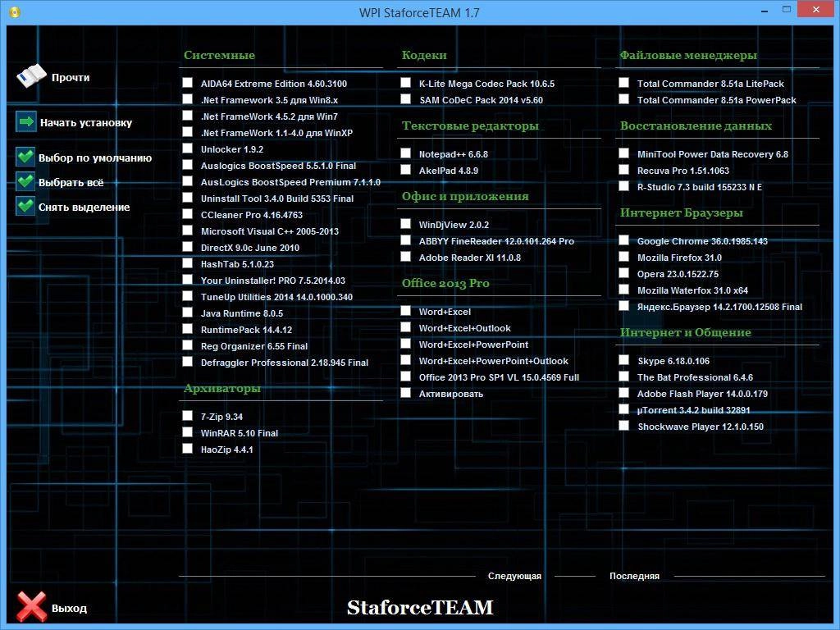Tick Mozilla Firefox 31.0 checkbox
Screen dimensions: 840x630
coord(623,257)
